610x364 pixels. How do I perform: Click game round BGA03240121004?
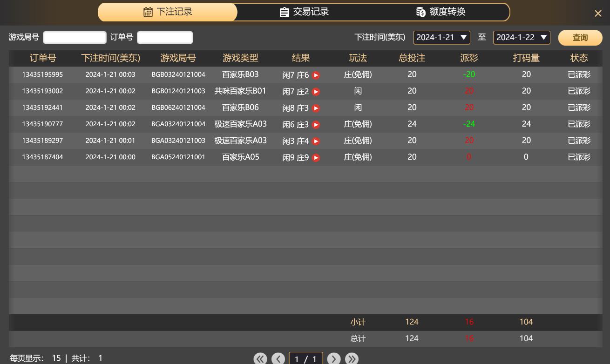tap(178, 124)
